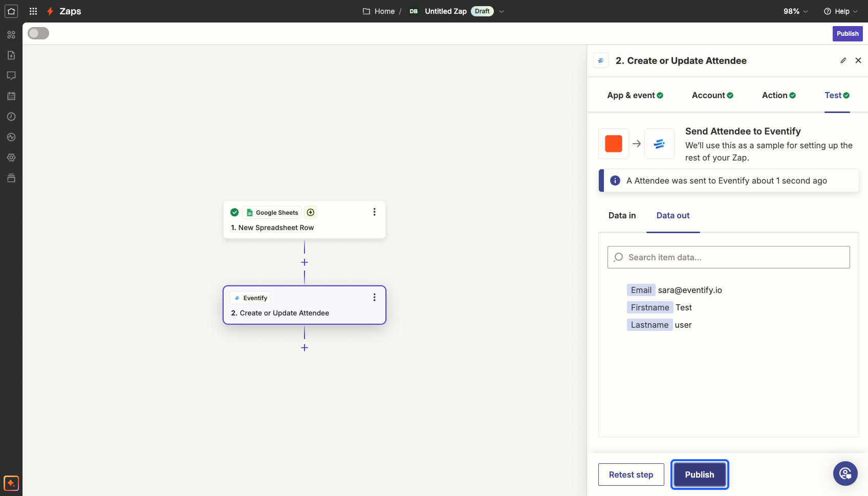The image size is (868, 496).
Task: Open the 98% zoom level dropdown
Action: pos(796,11)
